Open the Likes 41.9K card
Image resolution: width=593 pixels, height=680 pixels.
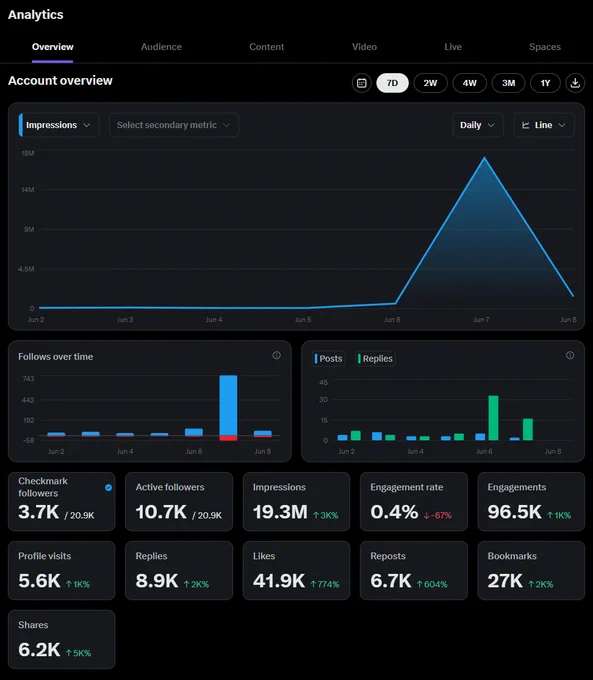coord(296,570)
